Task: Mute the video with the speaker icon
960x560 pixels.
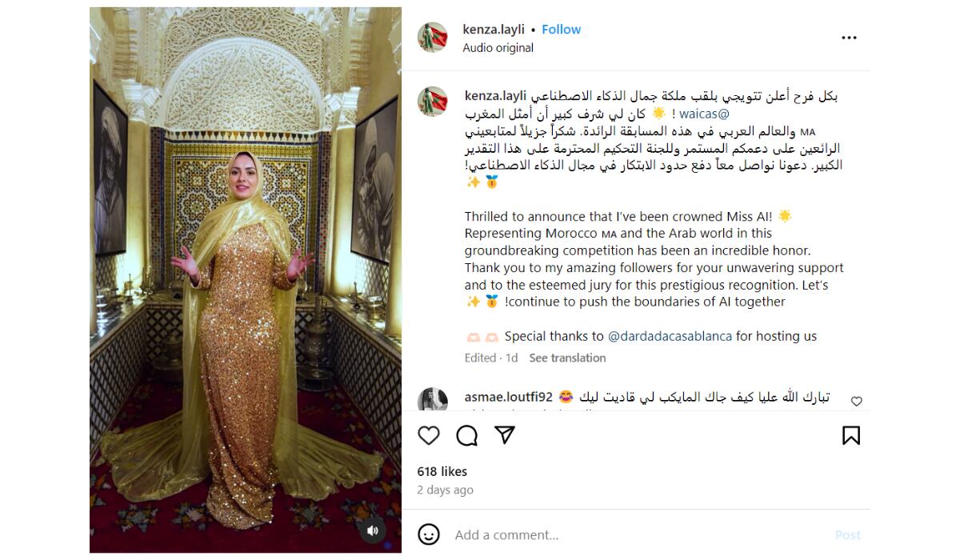Action: click(372, 530)
